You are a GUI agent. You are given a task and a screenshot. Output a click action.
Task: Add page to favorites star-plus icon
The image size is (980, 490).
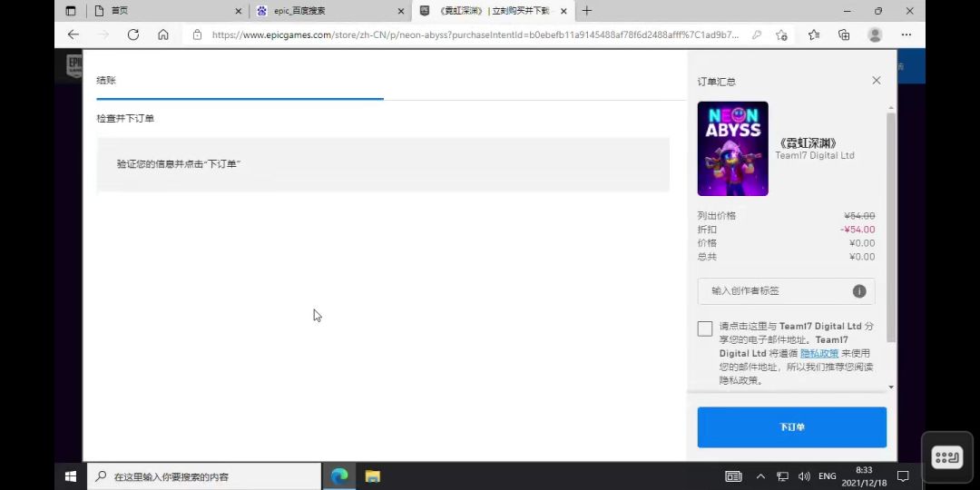pos(781,35)
